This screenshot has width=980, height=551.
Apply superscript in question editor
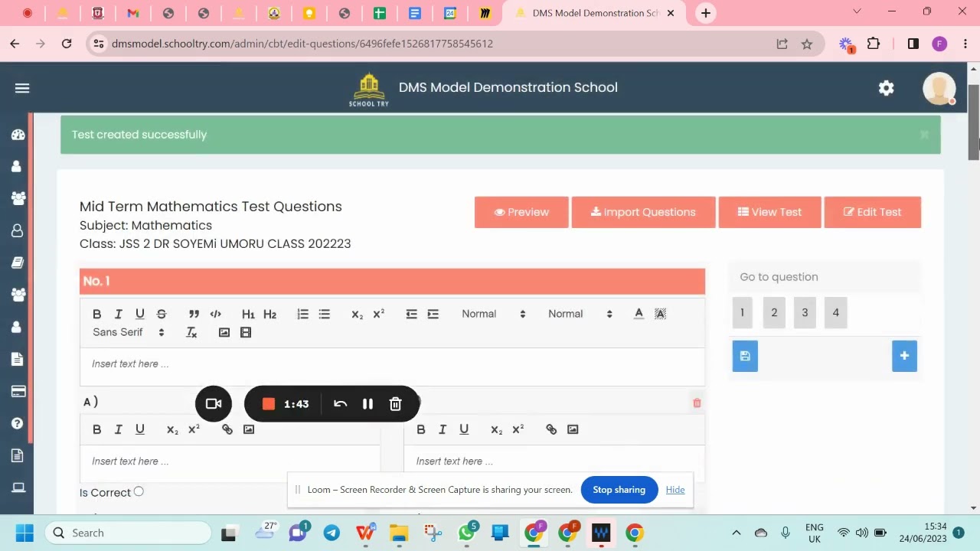pyautogui.click(x=378, y=314)
